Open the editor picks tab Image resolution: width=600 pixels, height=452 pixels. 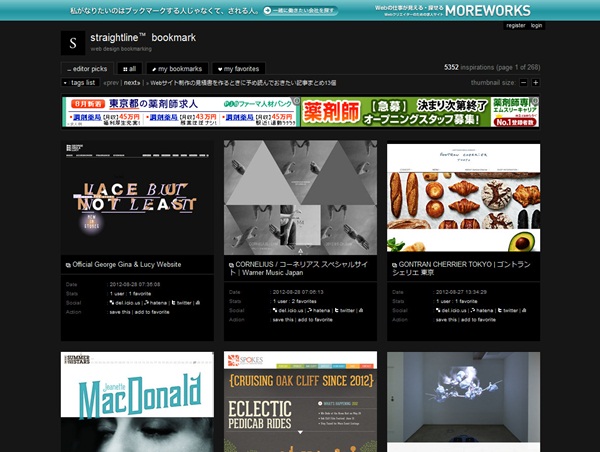(x=87, y=69)
